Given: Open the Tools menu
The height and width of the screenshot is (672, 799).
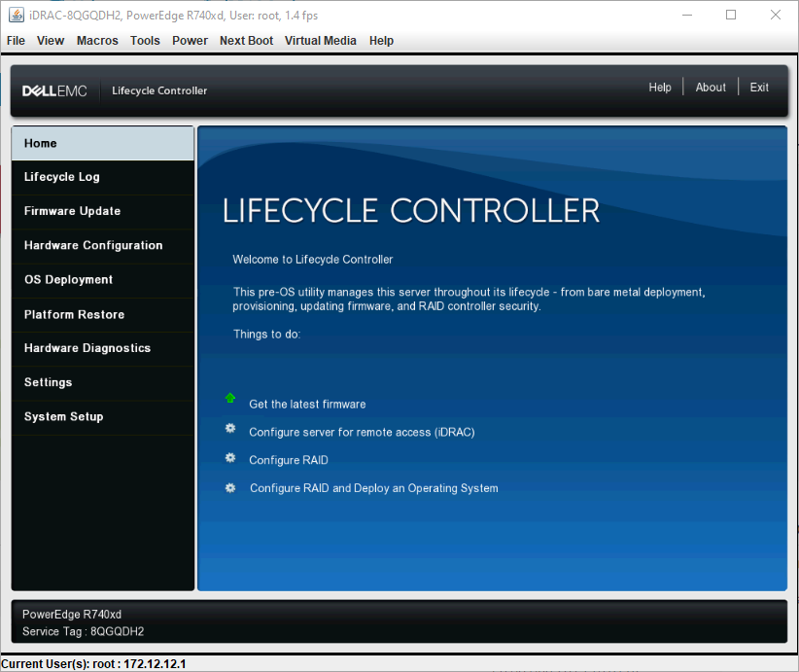Looking at the screenshot, I should tap(145, 41).
